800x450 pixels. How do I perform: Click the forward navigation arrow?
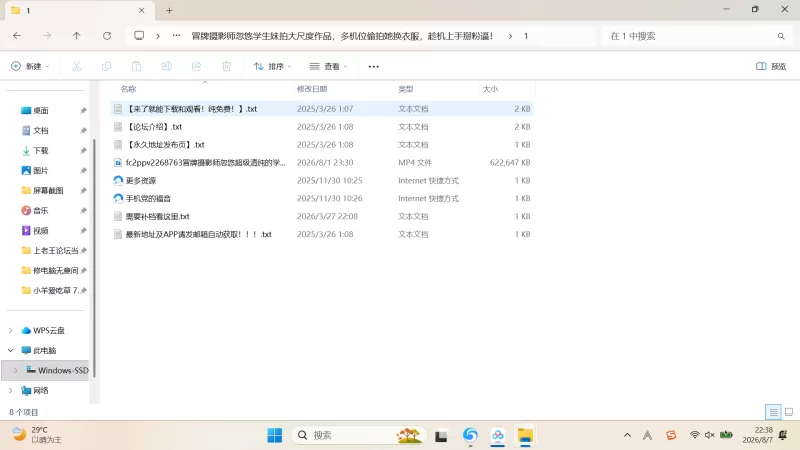pos(47,36)
